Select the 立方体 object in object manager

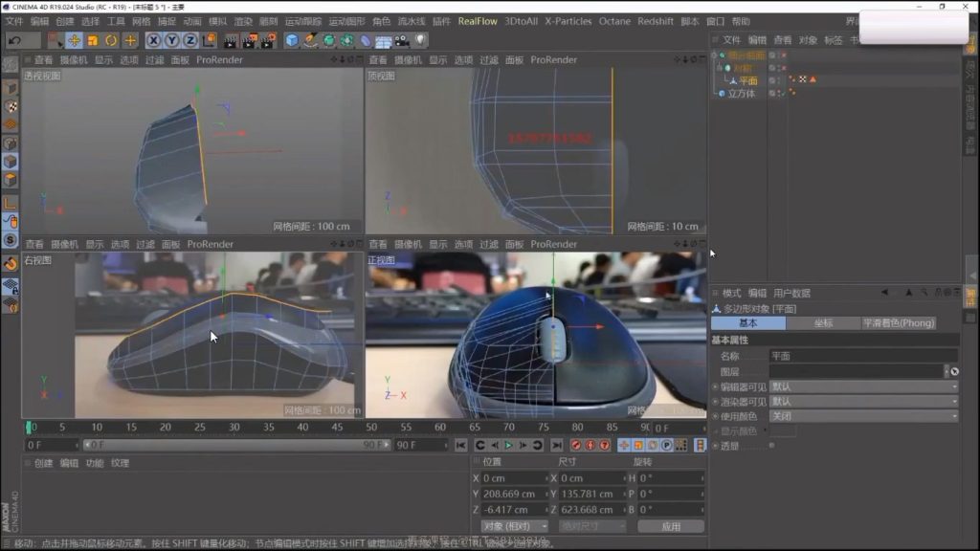coord(741,94)
